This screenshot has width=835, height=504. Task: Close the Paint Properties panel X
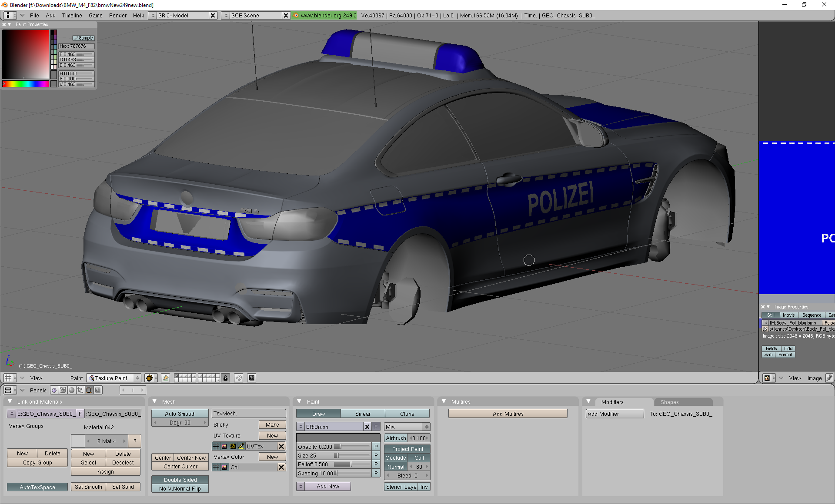[x=4, y=25]
